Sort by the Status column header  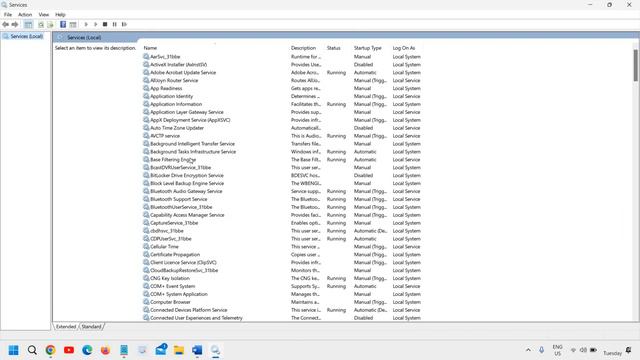point(333,48)
